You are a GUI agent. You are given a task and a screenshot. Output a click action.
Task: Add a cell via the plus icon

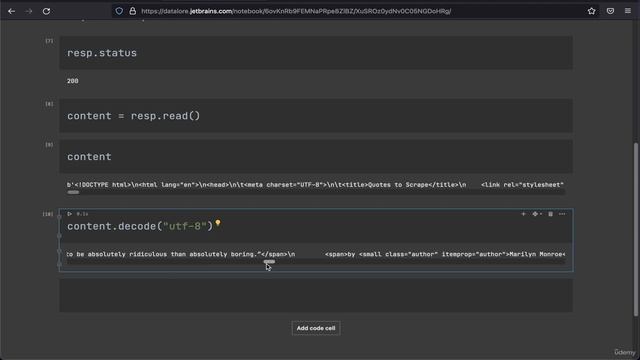[x=523, y=214]
